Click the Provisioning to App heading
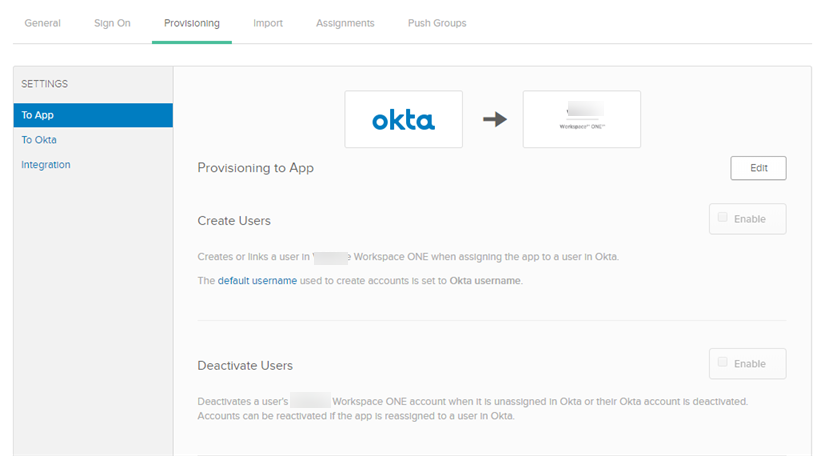 click(x=256, y=168)
